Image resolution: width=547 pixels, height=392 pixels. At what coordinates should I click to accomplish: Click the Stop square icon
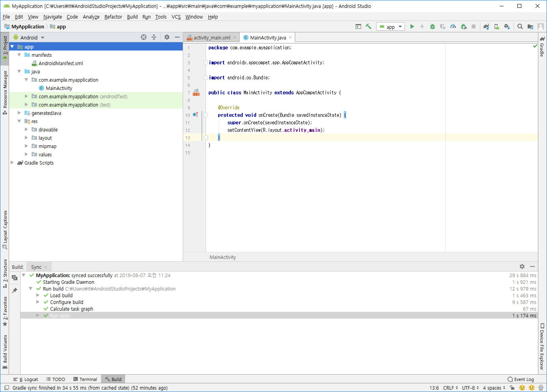click(474, 26)
